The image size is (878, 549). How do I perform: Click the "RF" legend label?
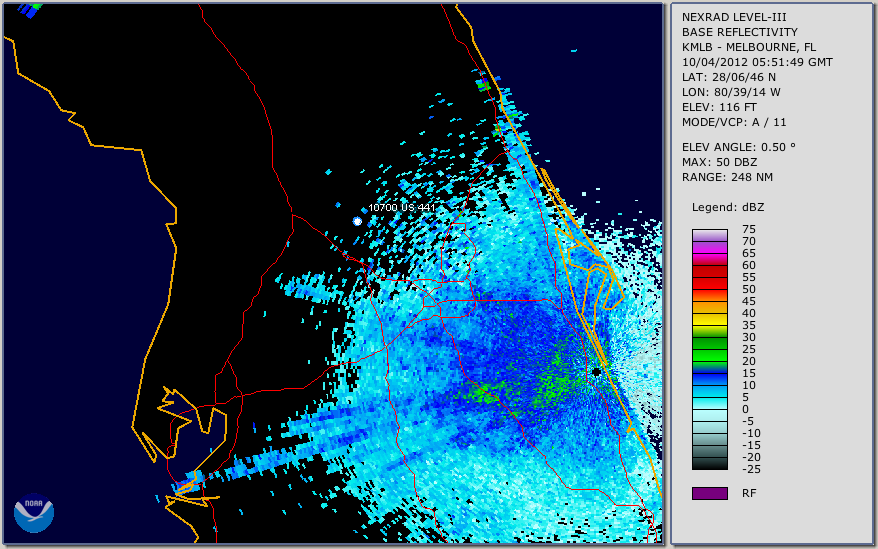(749, 493)
